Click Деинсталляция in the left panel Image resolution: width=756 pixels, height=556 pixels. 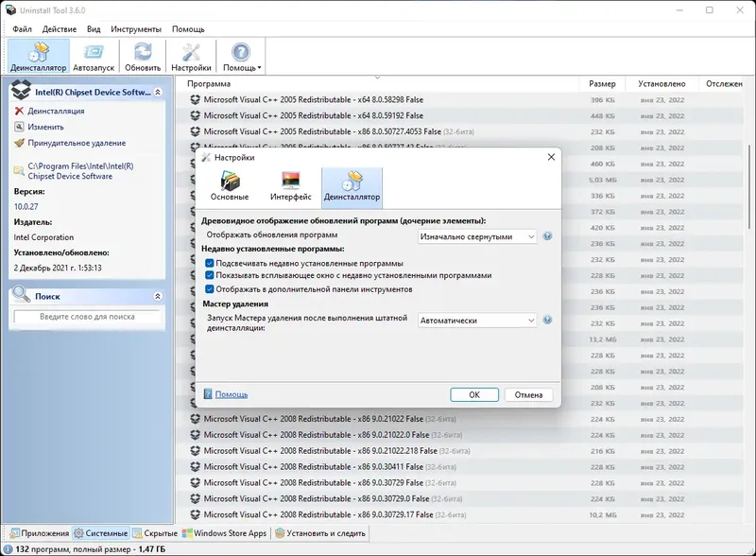(56, 111)
